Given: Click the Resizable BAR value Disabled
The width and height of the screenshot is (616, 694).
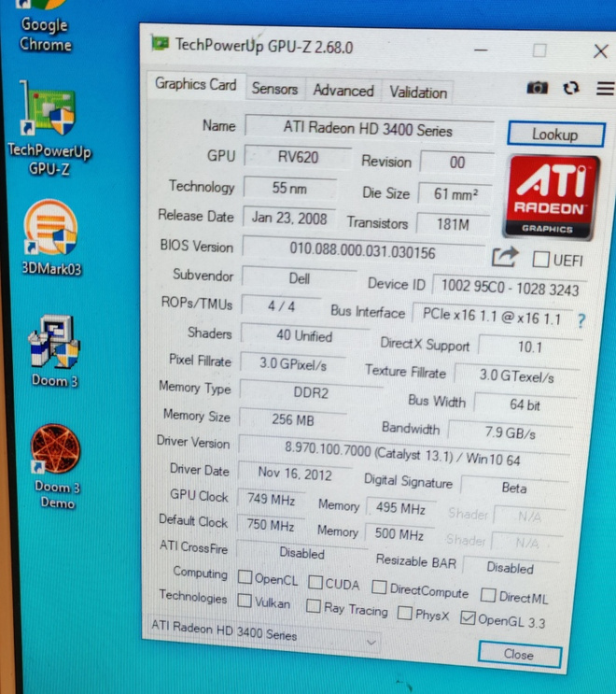Looking at the screenshot, I should 510,568.
